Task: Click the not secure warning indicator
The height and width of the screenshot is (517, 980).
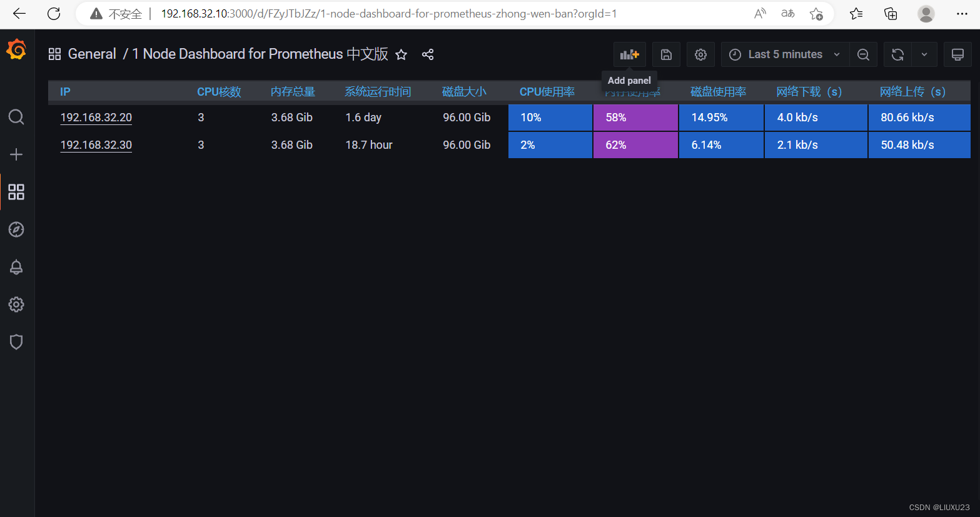Action: pos(116,14)
